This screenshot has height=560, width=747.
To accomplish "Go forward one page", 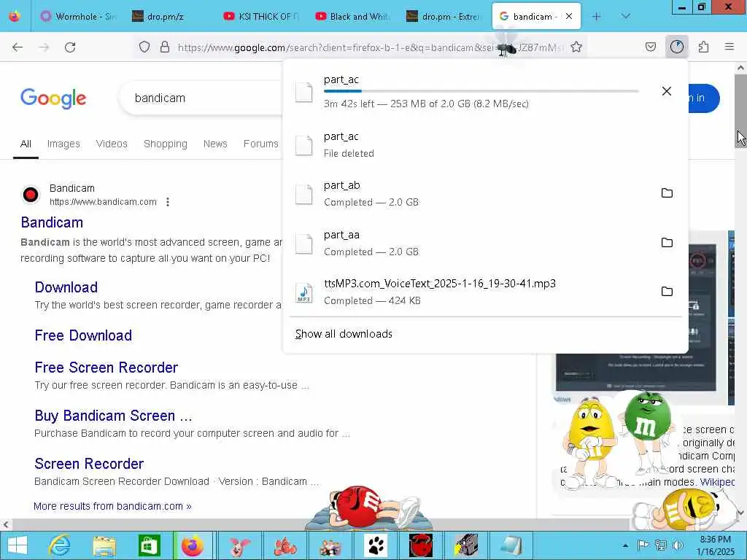I will (x=44, y=47).
